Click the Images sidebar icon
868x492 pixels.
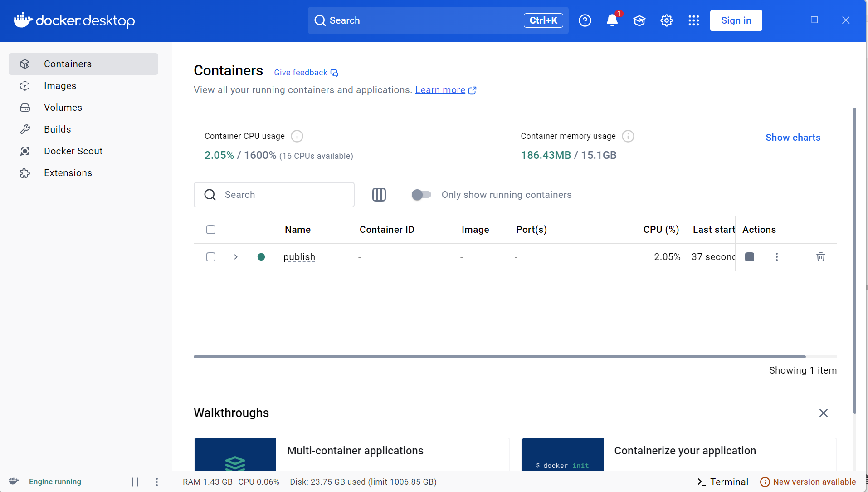(25, 86)
